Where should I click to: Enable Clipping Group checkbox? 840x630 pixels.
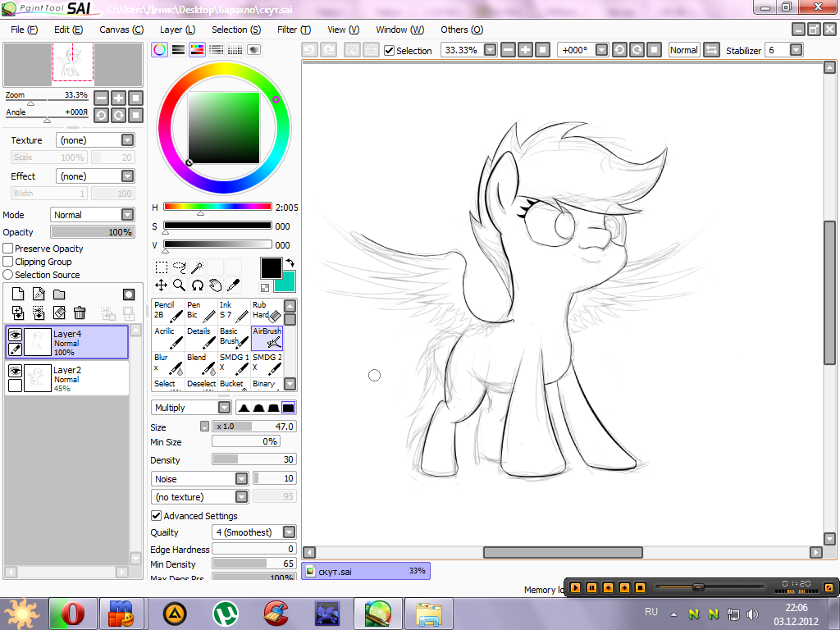tap(8, 262)
